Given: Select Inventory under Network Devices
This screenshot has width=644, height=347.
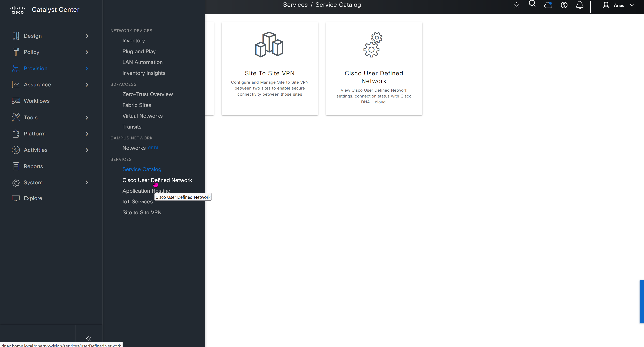Looking at the screenshot, I should click(x=134, y=40).
